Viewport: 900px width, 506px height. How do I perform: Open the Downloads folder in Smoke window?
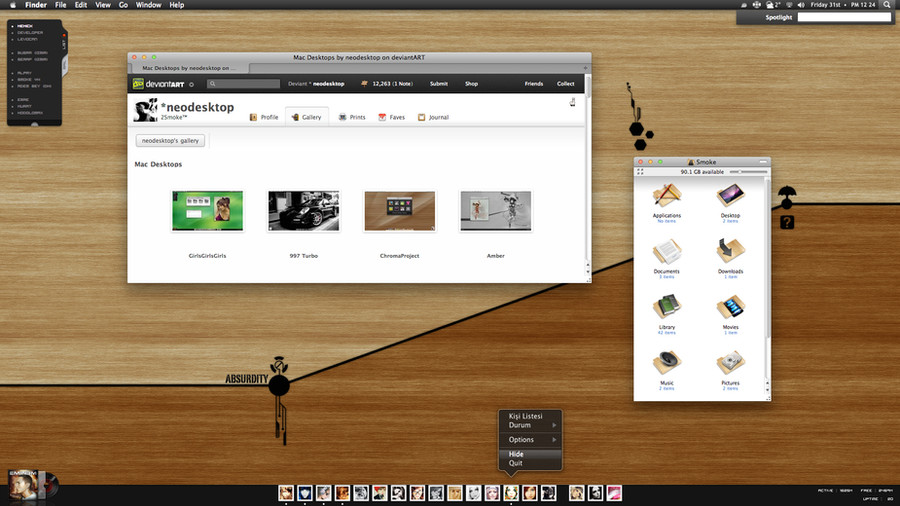coord(730,252)
